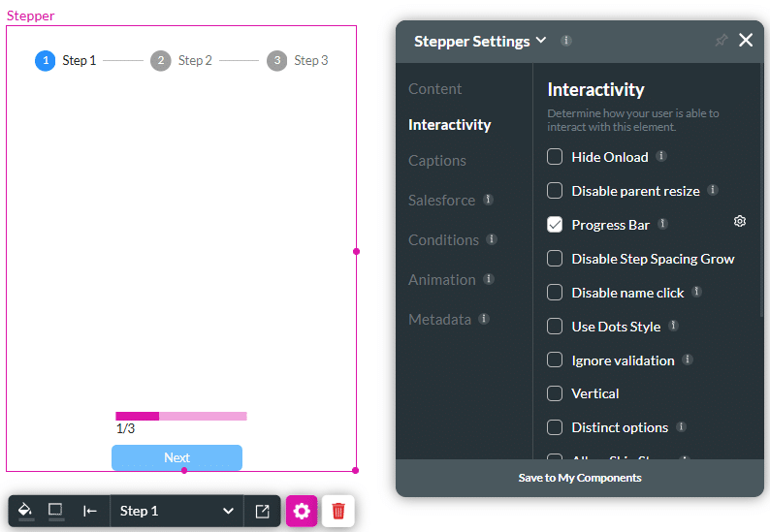Image resolution: width=770 pixels, height=532 pixels.
Task: Open Progress Bar gear settings
Action: point(740,222)
